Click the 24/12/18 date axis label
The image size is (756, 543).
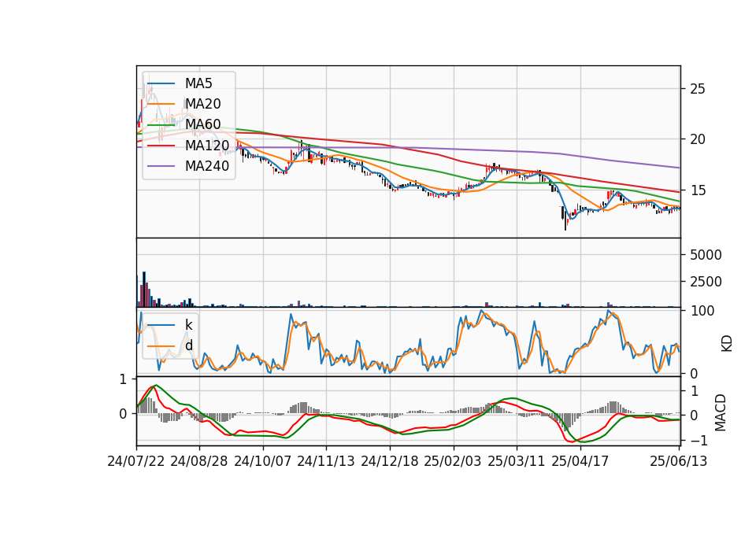coord(390,461)
